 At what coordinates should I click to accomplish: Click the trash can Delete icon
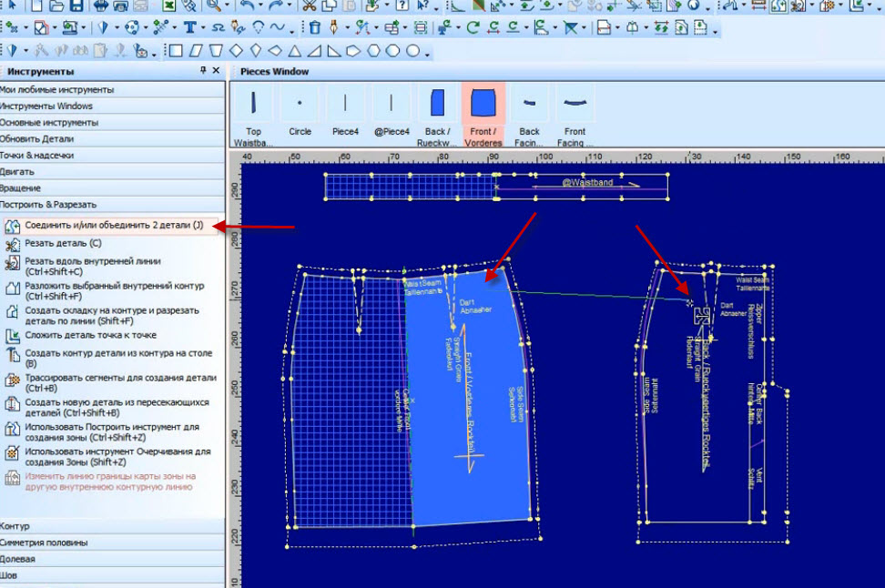(315, 27)
